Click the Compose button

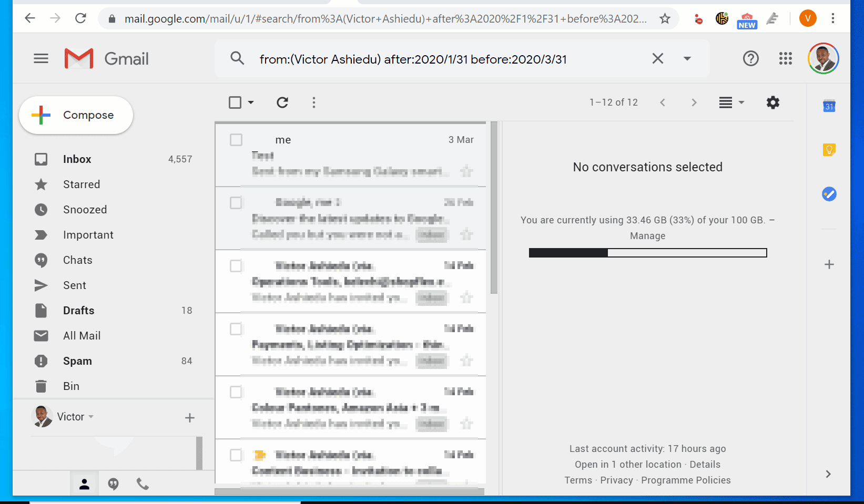pos(76,115)
